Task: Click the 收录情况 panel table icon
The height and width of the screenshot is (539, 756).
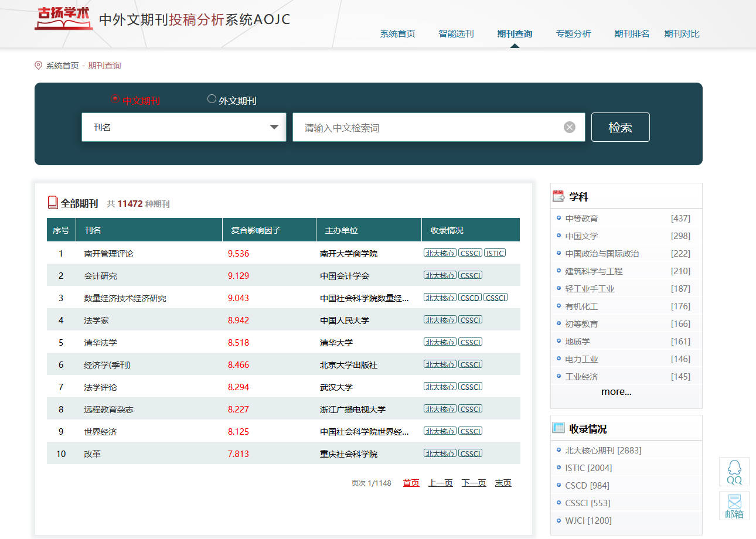Action: [x=559, y=428]
